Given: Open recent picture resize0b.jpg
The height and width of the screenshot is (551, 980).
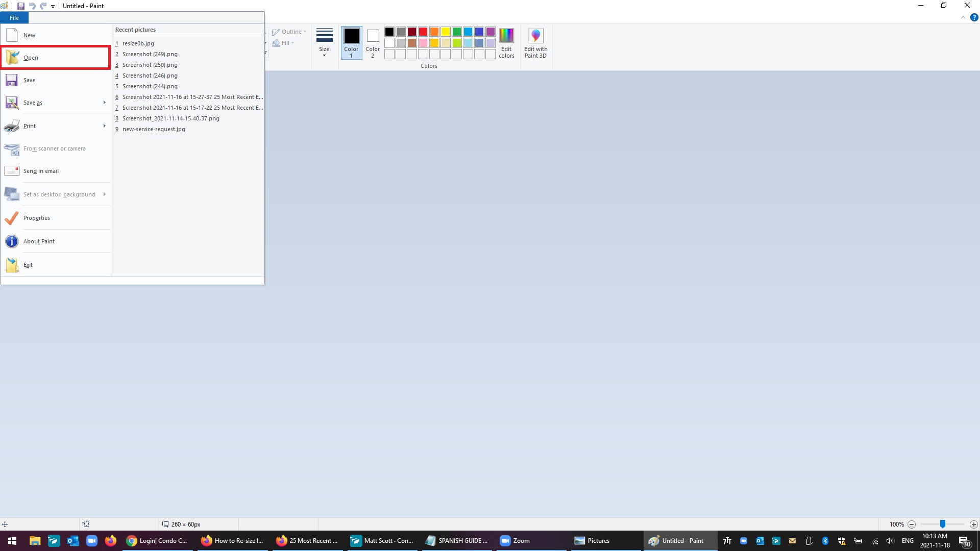Looking at the screenshot, I should [188, 43].
